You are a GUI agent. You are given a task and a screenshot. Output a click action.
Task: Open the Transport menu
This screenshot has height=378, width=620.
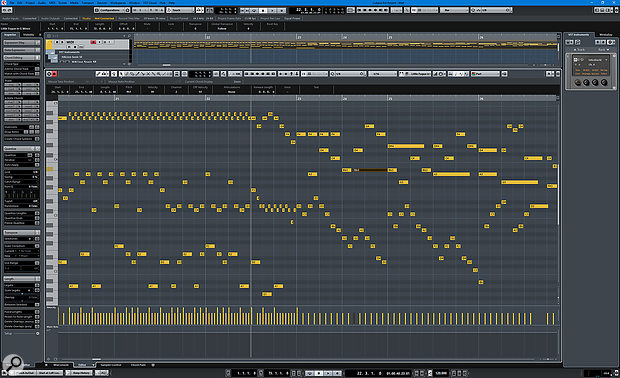[88, 2]
